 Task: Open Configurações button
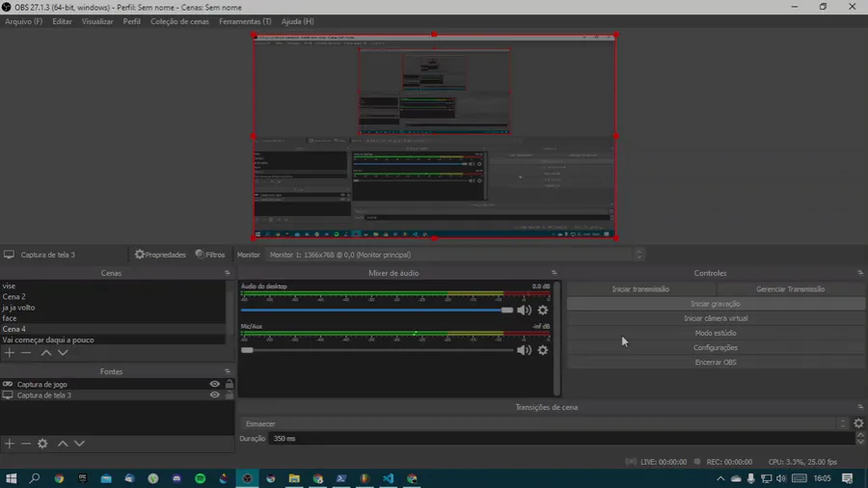(716, 347)
